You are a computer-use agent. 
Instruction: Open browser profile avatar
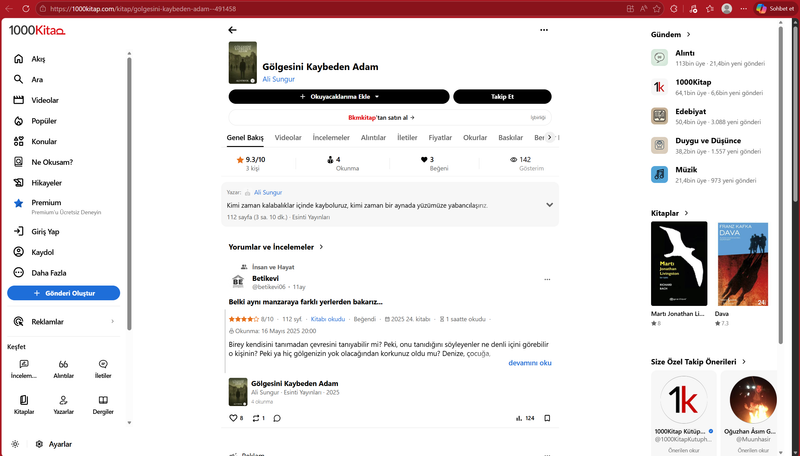pos(727,9)
